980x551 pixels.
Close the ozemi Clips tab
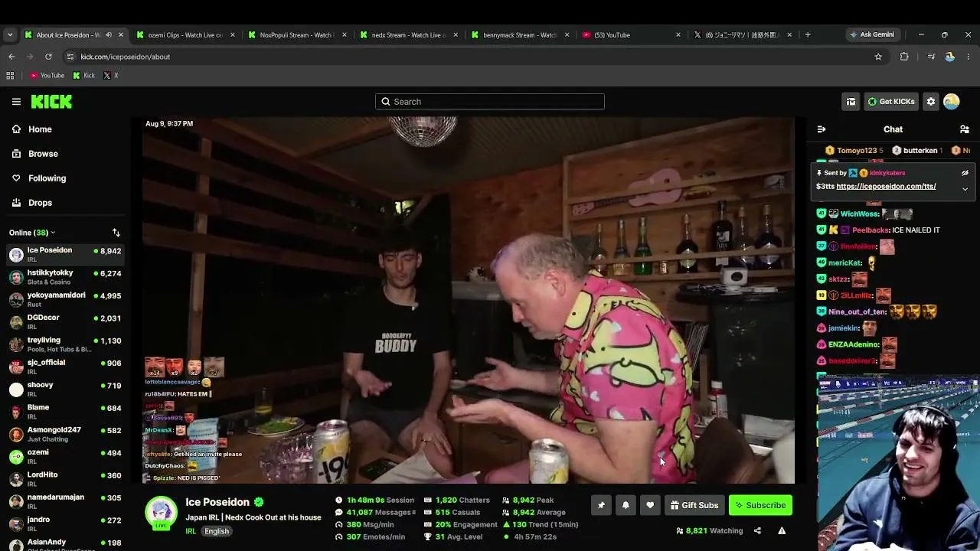[232, 35]
